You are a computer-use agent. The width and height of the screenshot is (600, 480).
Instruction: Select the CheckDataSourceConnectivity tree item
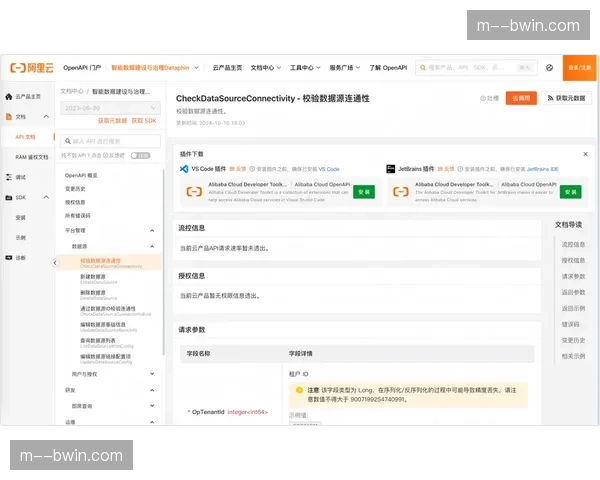click(109, 263)
